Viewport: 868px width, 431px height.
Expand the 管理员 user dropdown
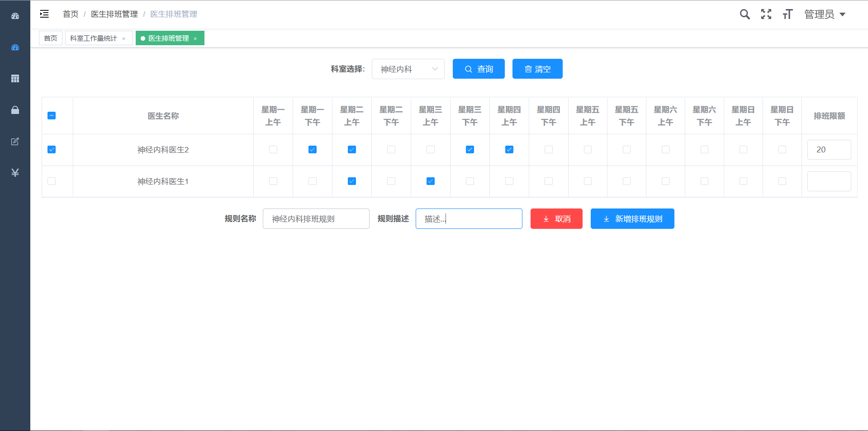[825, 14]
